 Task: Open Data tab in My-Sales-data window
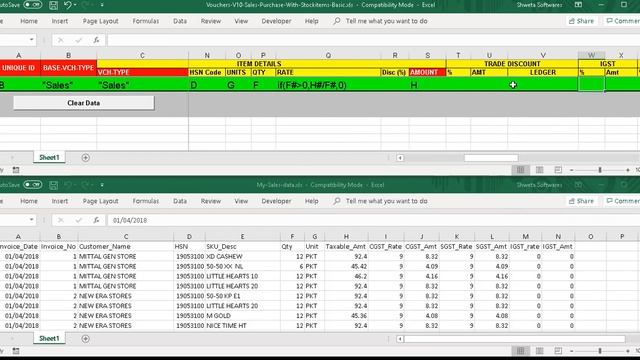point(180,201)
